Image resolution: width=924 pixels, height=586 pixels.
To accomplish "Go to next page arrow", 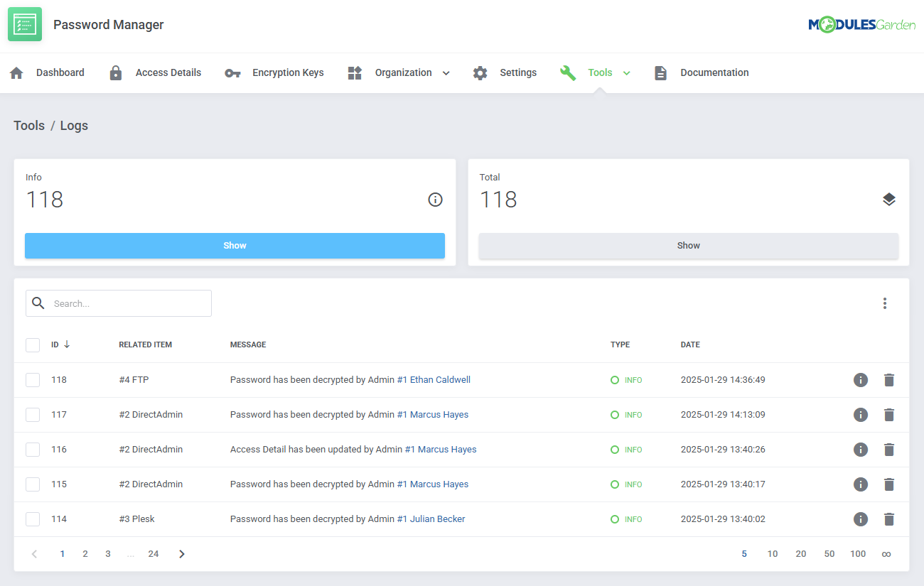I will pos(182,554).
